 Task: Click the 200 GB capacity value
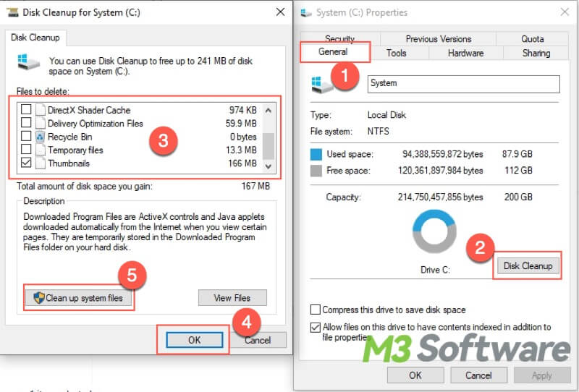tap(518, 197)
